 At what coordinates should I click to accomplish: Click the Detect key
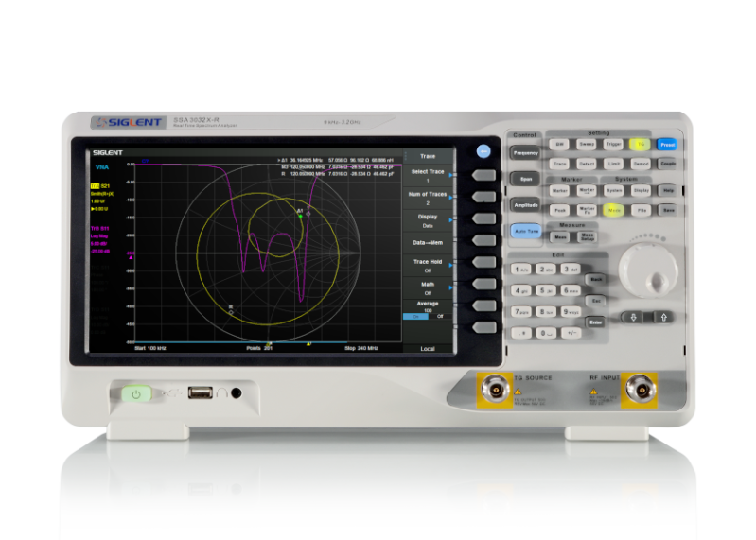(587, 164)
